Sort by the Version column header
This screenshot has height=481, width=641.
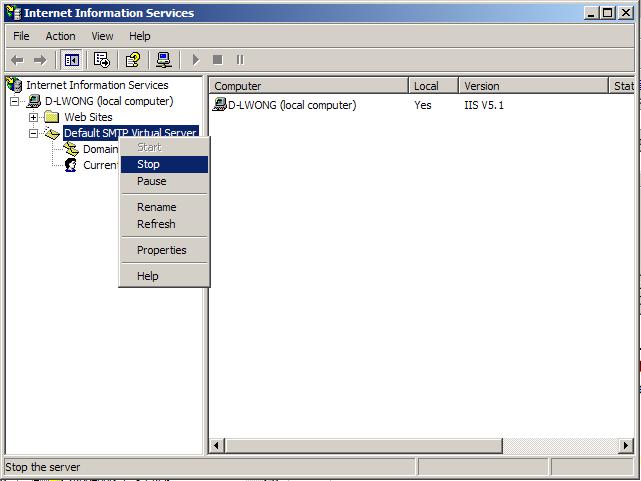[x=533, y=86]
